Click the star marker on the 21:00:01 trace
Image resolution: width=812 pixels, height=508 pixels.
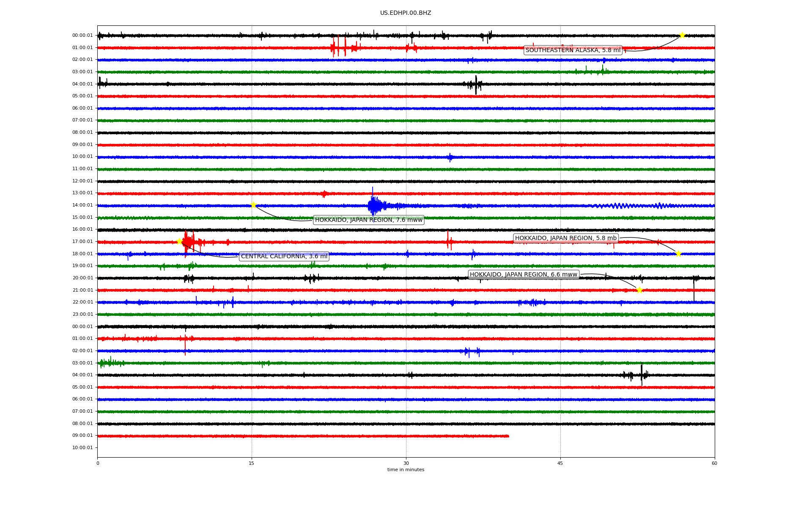click(x=639, y=290)
